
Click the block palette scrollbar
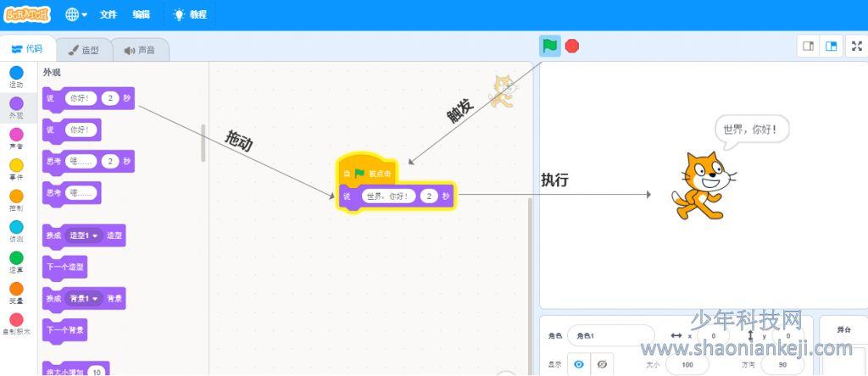click(x=203, y=142)
